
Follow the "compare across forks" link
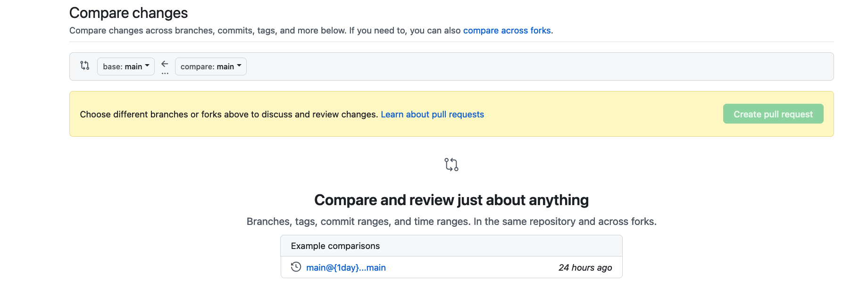coord(507,31)
